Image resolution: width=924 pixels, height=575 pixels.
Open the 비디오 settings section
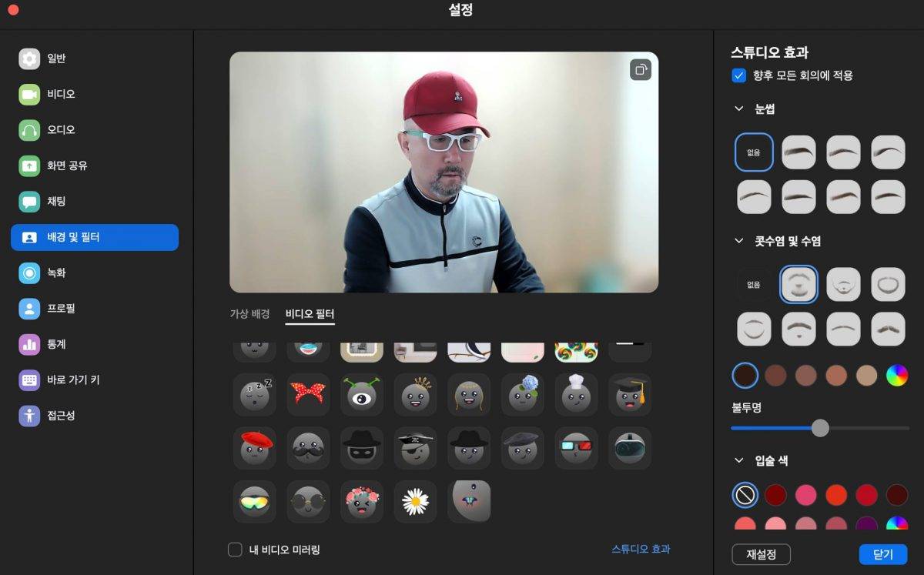click(x=95, y=94)
